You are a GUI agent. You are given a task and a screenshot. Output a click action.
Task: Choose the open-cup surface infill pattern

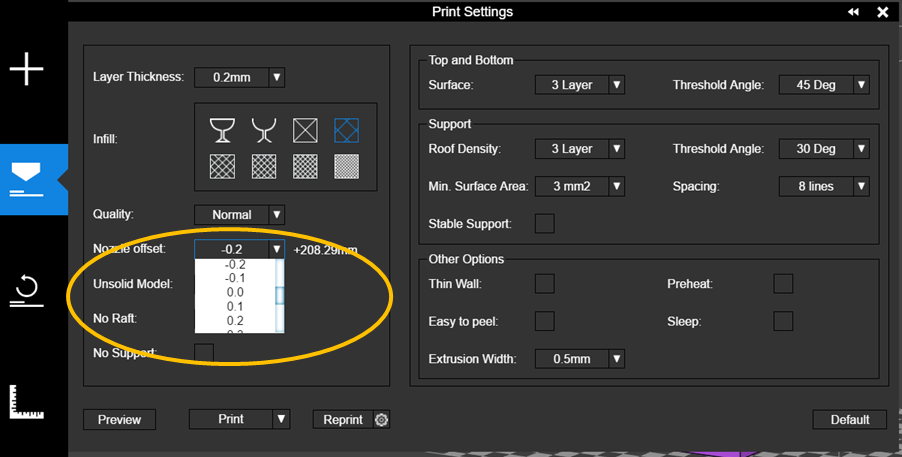click(x=263, y=130)
